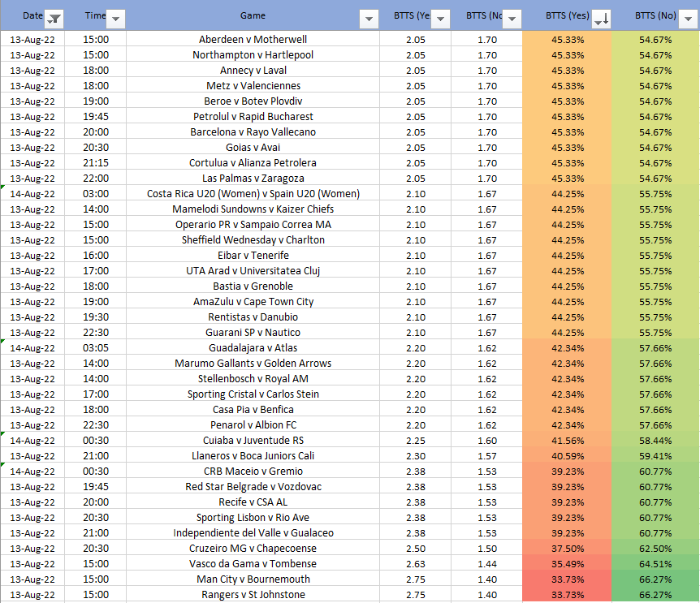The width and height of the screenshot is (700, 603).
Task: Select the Date header cell
Action: [x=32, y=15]
